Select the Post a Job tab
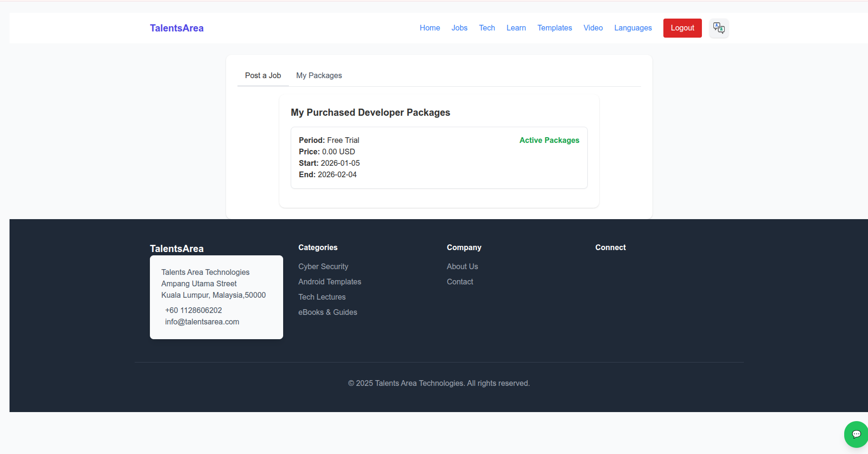Screen dimensions: 868x454 tap(263, 75)
